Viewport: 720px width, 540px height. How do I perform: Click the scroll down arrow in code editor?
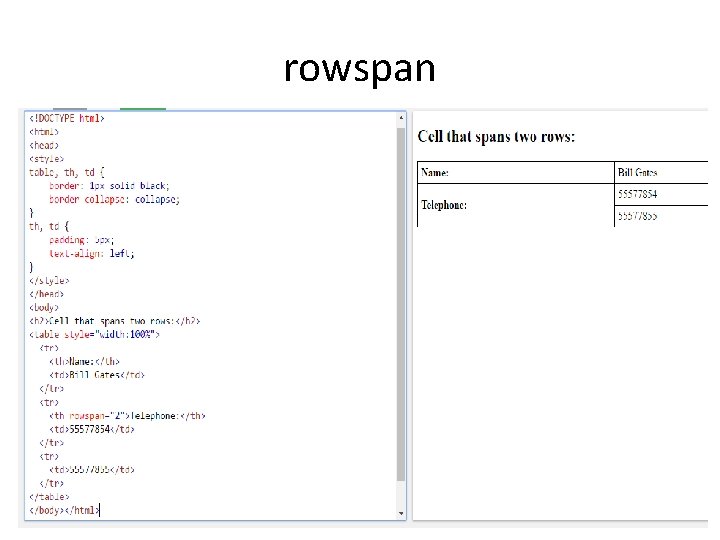(x=401, y=513)
